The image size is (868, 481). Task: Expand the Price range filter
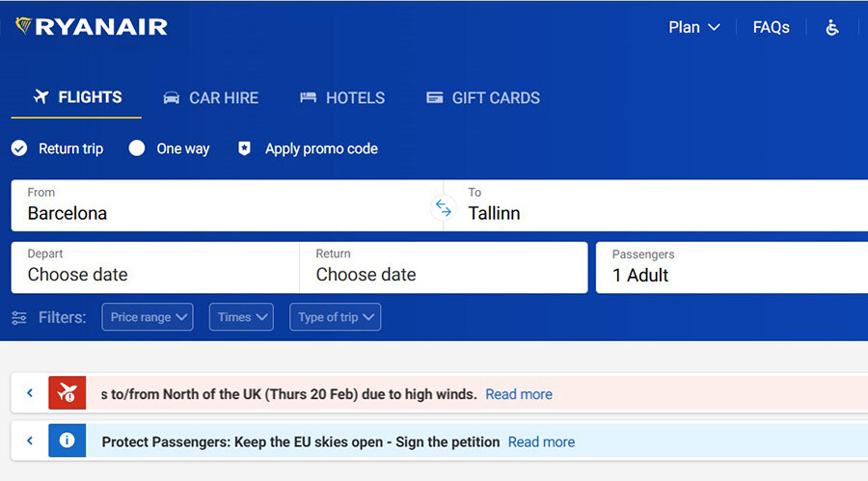pyautogui.click(x=148, y=317)
